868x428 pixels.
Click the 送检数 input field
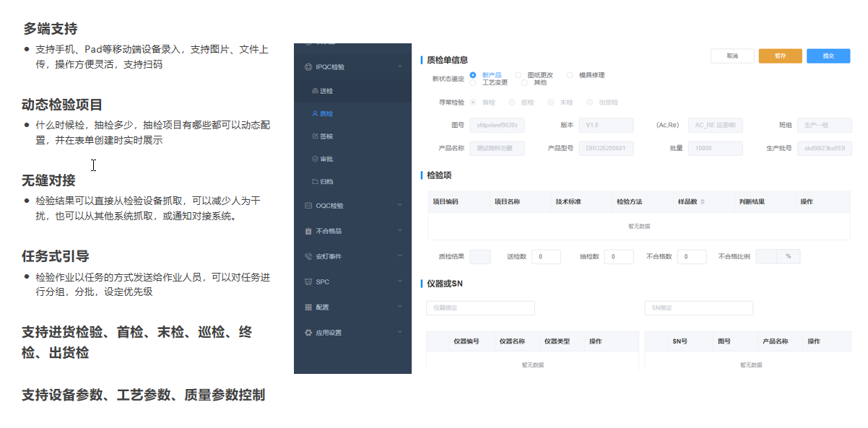(x=547, y=256)
